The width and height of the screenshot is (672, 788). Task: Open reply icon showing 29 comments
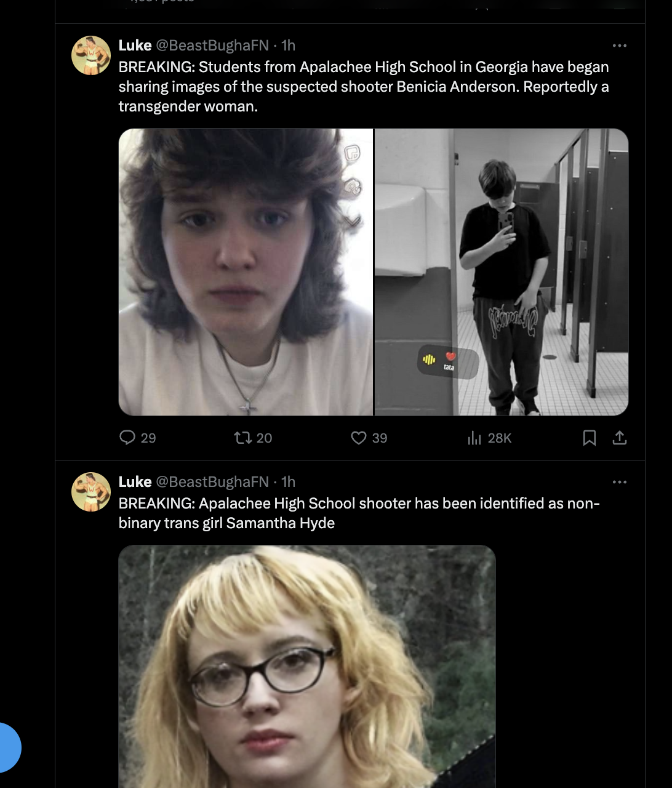point(137,438)
